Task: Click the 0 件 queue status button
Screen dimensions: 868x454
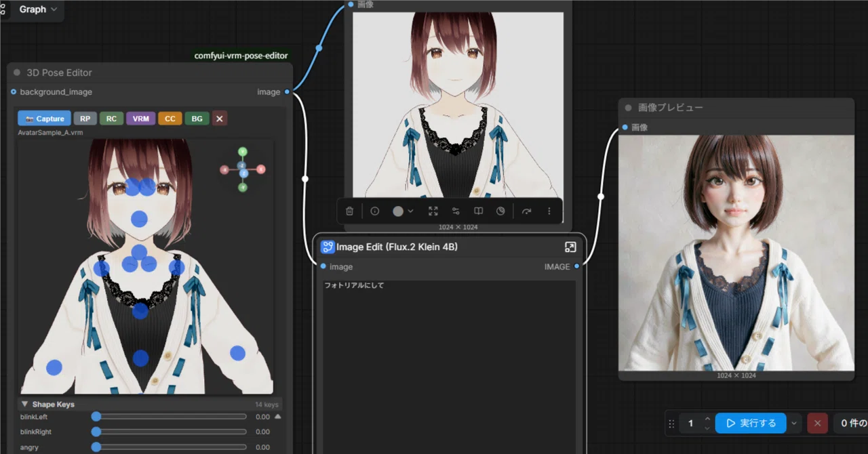Action: tap(850, 424)
